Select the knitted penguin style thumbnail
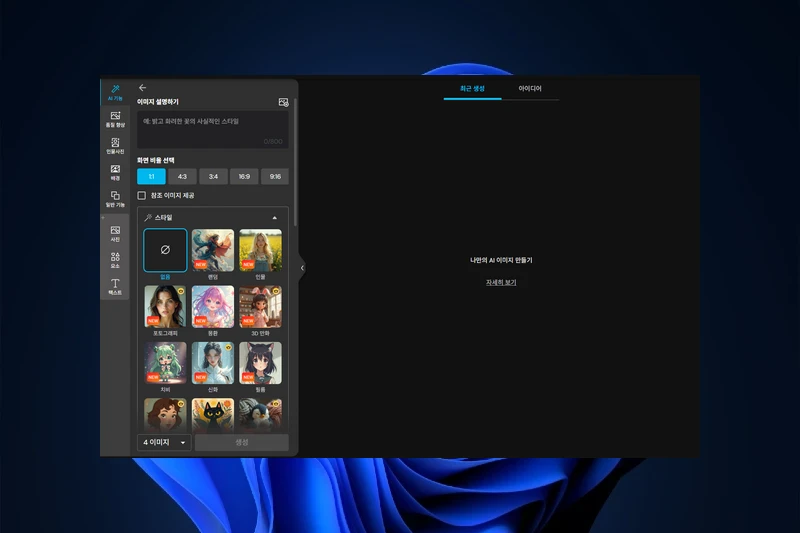This screenshot has height=533, width=800. (260, 415)
